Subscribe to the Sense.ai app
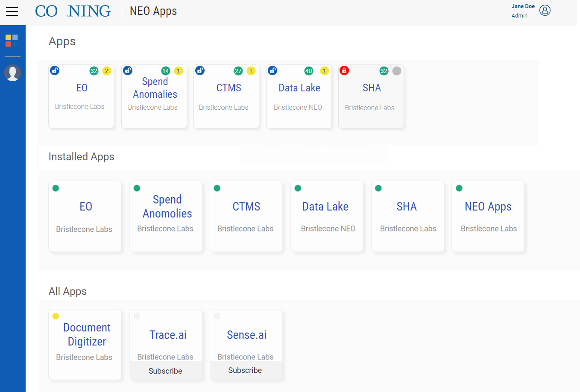The height and width of the screenshot is (392, 580). click(x=245, y=370)
